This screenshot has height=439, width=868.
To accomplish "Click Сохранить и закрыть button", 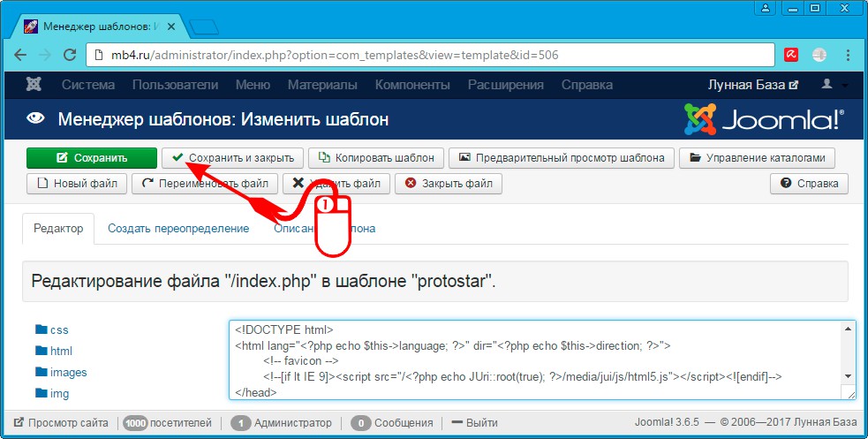I will [x=232, y=158].
